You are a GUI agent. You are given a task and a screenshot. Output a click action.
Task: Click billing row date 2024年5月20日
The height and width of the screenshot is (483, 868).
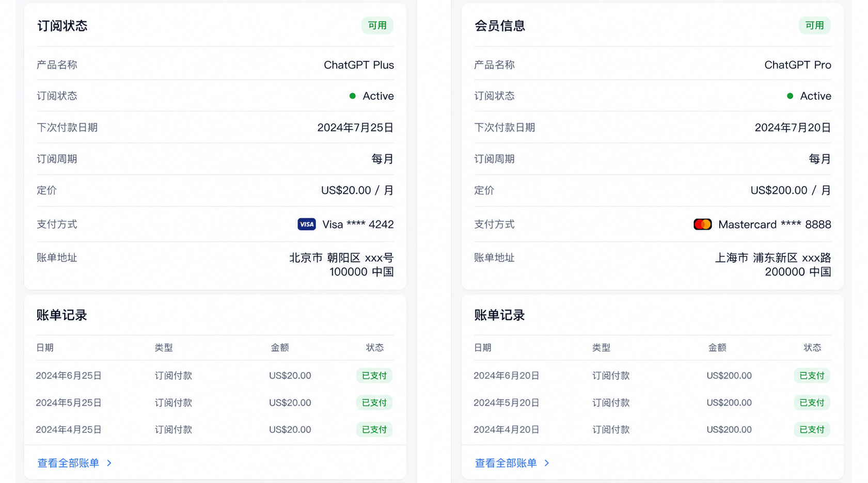tap(507, 403)
